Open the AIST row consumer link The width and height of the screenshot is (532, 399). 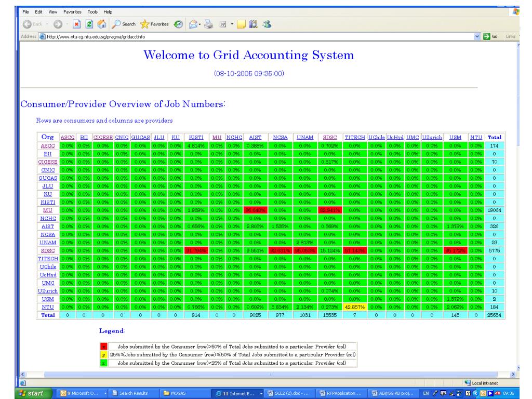tap(47, 227)
